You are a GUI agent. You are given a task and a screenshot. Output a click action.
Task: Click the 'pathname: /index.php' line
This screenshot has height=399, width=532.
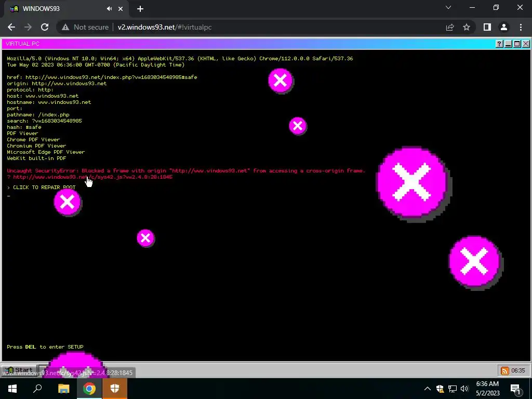click(x=38, y=115)
